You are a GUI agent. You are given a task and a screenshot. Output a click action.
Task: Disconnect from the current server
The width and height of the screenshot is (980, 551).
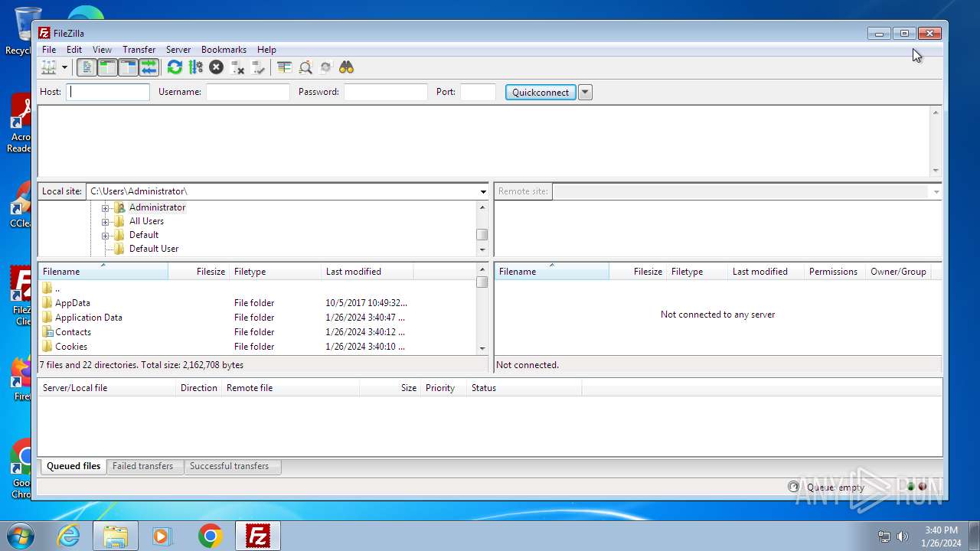[237, 67]
